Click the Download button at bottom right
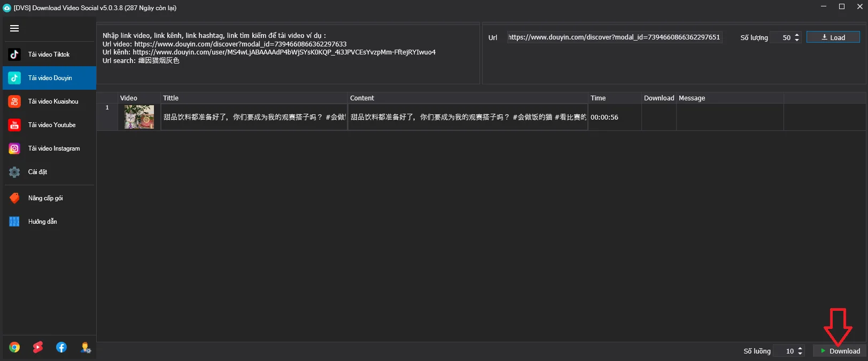Image resolution: width=868 pixels, height=361 pixels. (x=840, y=351)
